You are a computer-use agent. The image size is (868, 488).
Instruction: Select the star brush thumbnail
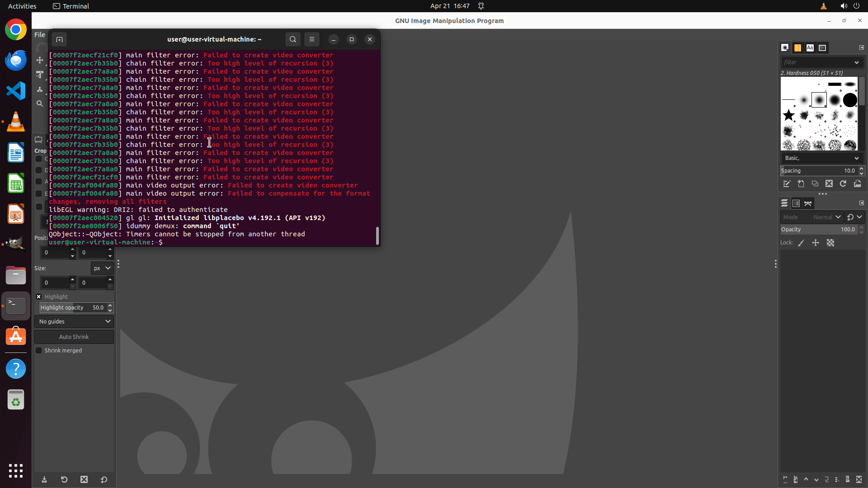coord(789,115)
